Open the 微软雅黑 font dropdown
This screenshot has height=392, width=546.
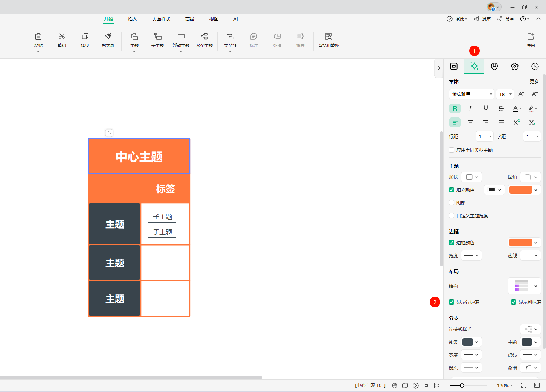[471, 94]
